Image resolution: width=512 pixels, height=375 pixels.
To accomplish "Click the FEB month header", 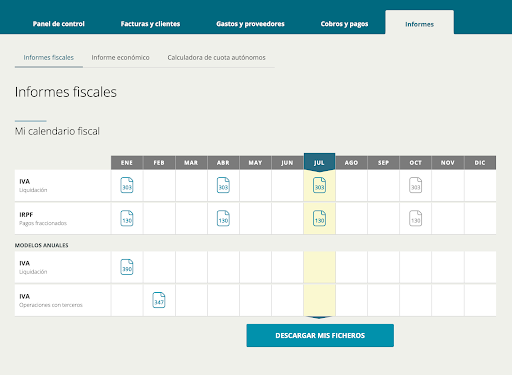I will point(159,163).
